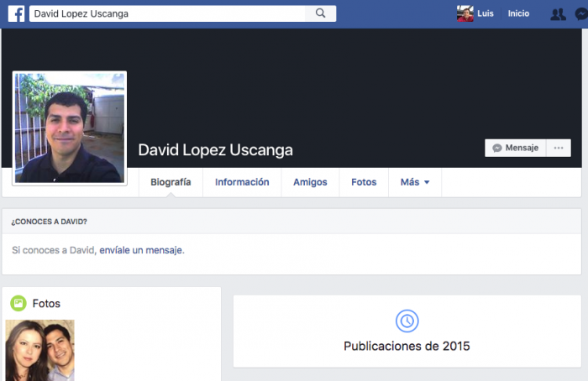
Task: Open the Fotos tab
Action: coord(364,182)
